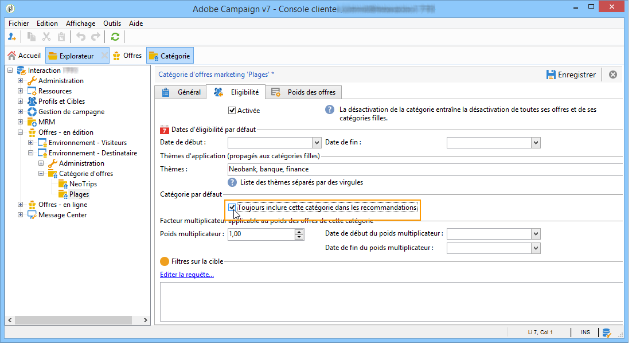This screenshot has width=644, height=356.
Task: Collapse the Catégorie d'offres node
Action: click(41, 174)
